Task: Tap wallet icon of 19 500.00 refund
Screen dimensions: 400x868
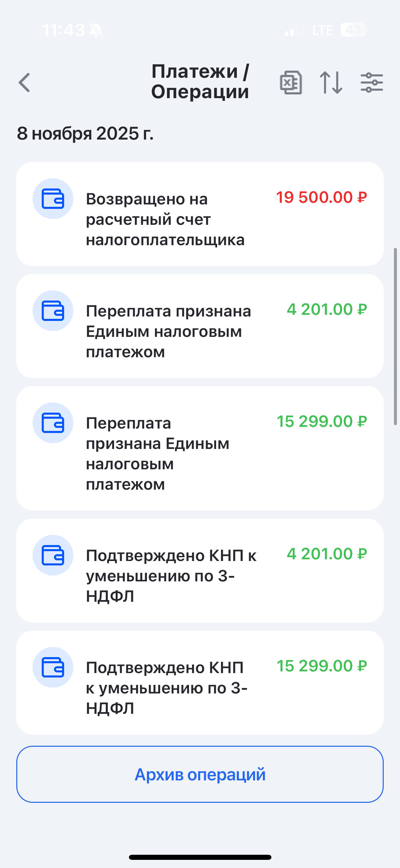Action: [53, 199]
